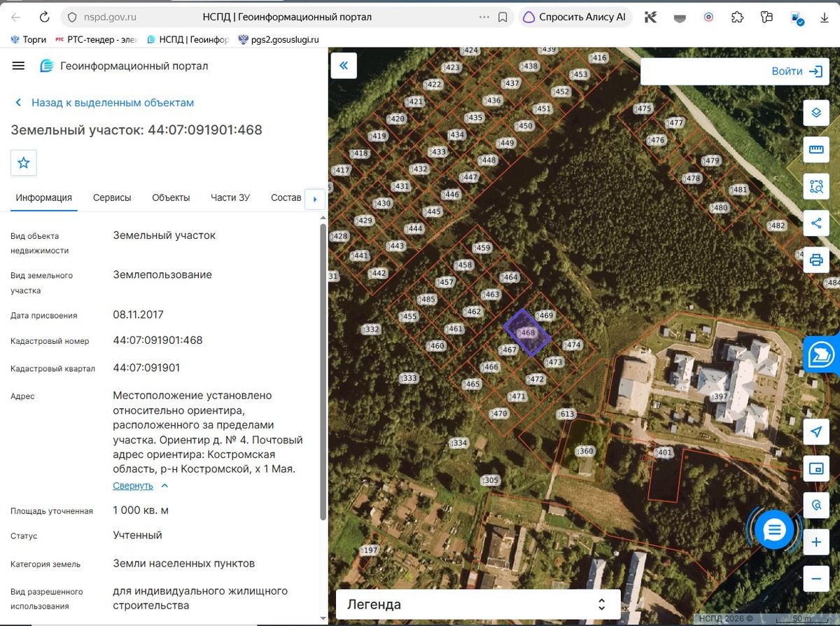The width and height of the screenshot is (840, 626).
Task: Switch to the Информация tab
Action: [44, 197]
